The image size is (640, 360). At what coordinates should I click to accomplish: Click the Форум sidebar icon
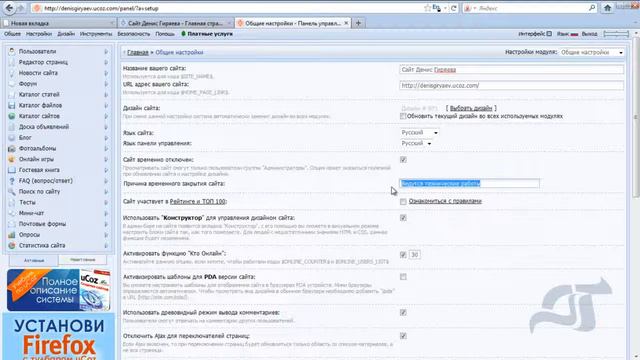click(x=11, y=84)
